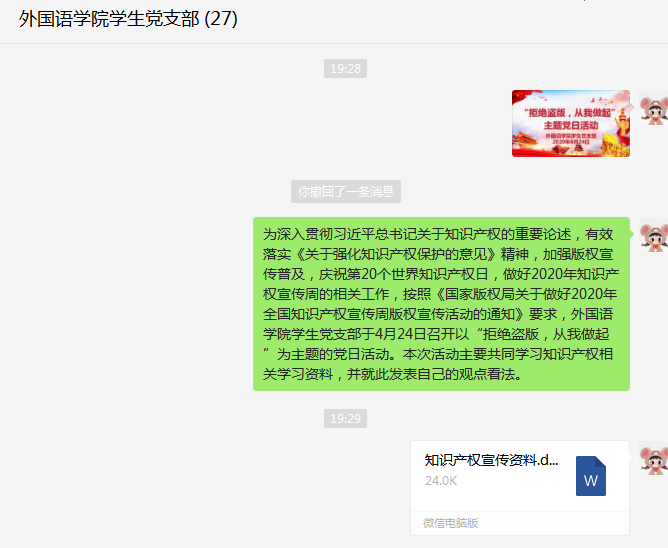Click avatar beside the Word file message

[654, 458]
